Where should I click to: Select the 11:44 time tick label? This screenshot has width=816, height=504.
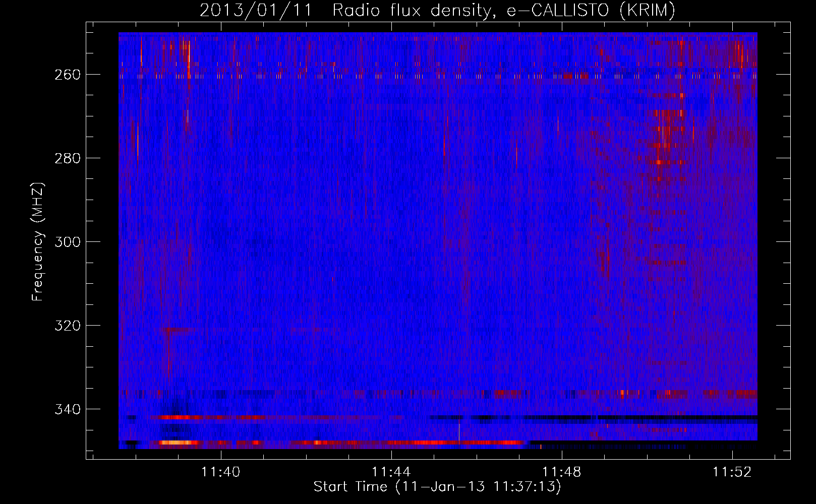[x=391, y=472]
